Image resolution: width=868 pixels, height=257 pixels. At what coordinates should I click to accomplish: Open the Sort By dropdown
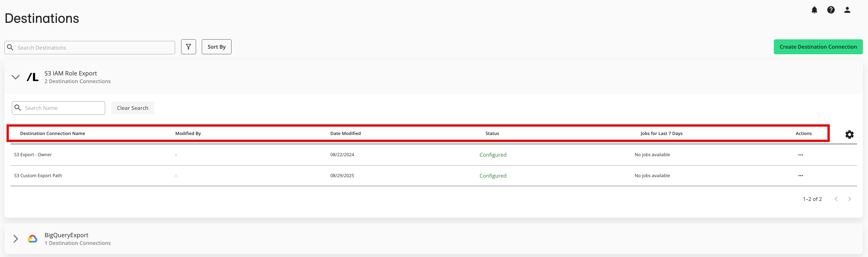coord(217,47)
